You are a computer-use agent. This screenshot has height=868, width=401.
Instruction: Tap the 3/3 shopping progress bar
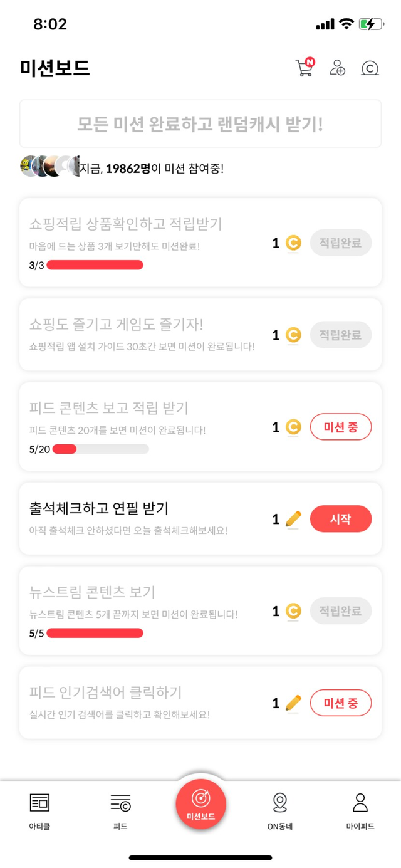(95, 265)
